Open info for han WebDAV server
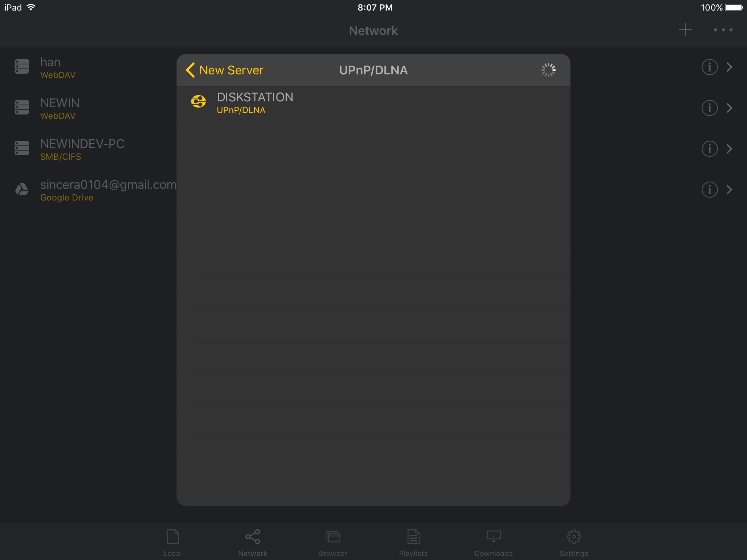This screenshot has width=747, height=560. 709,67
